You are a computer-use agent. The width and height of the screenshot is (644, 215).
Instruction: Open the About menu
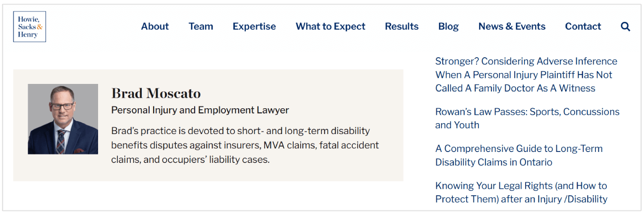pyautogui.click(x=155, y=27)
